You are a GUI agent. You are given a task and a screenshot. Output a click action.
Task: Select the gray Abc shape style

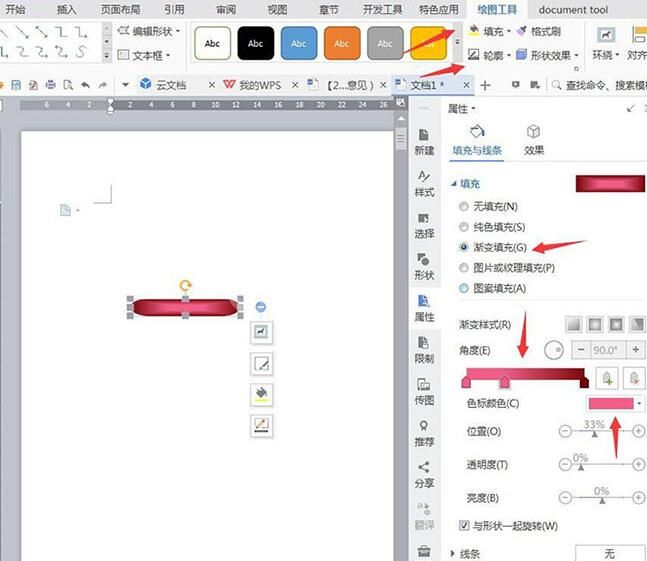(x=385, y=43)
